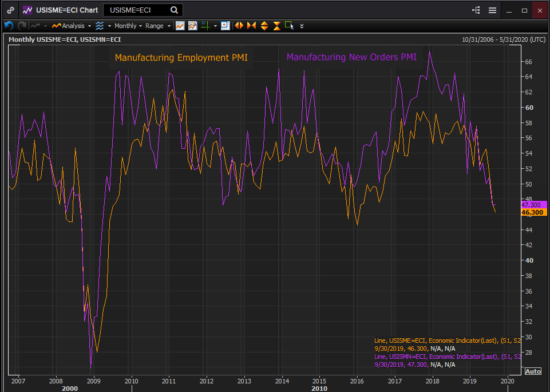Image resolution: width=550 pixels, height=392 pixels.
Task: Click the vertical compress hourglass icon
Action: pyautogui.click(x=276, y=26)
